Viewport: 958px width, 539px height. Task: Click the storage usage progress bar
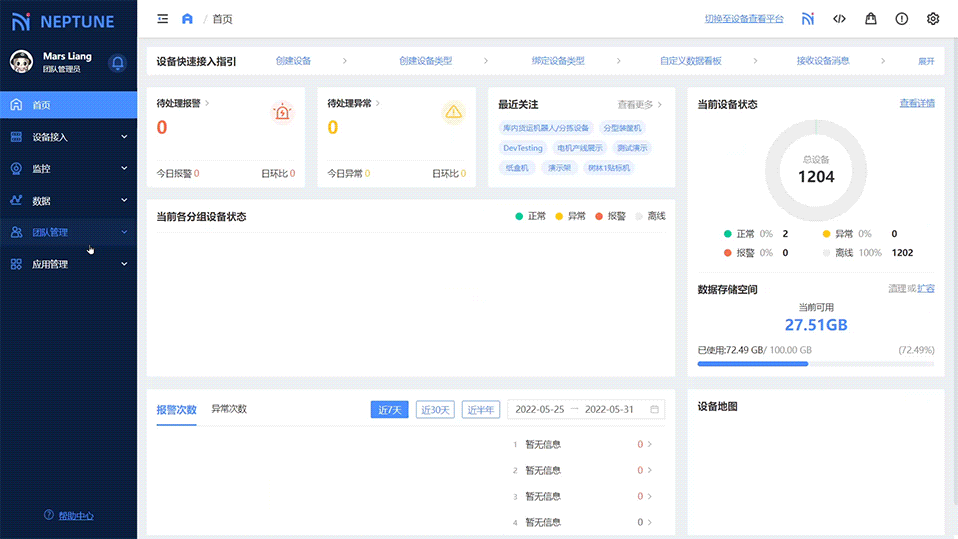[x=815, y=364]
